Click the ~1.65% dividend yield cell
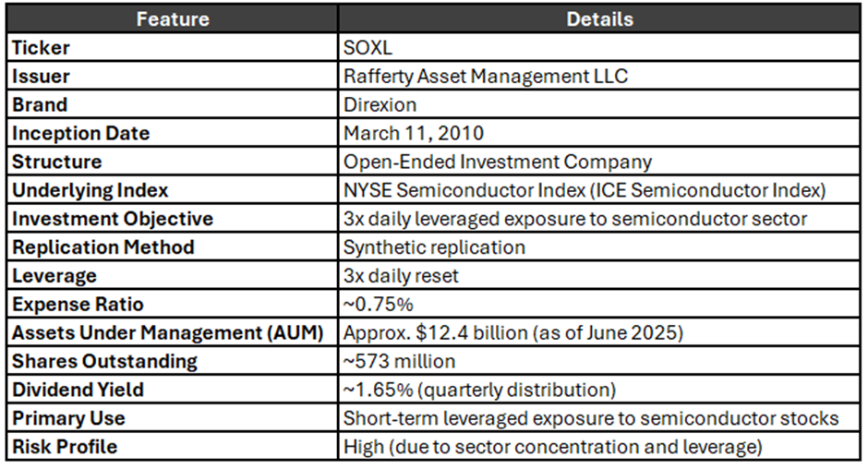This screenshot has height=469, width=868. (599, 390)
